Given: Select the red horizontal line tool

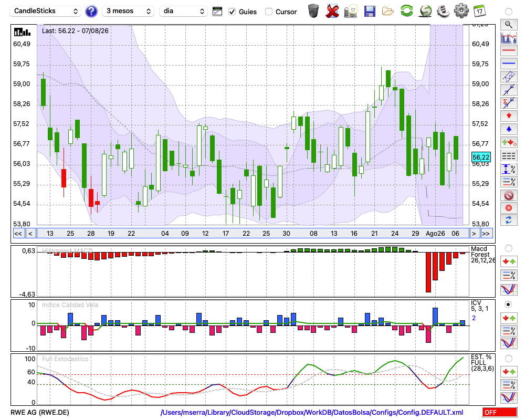Looking at the screenshot, I should (509, 50).
